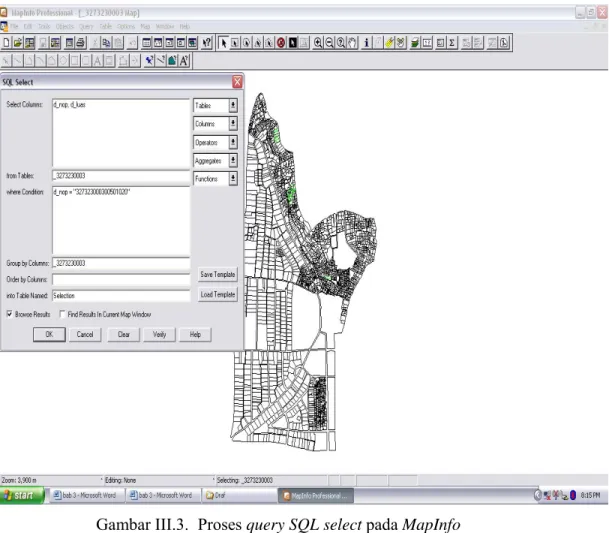Screen dimensions: 609x533
Task: Click the New Redistricter window icon
Action: (x=192, y=42)
